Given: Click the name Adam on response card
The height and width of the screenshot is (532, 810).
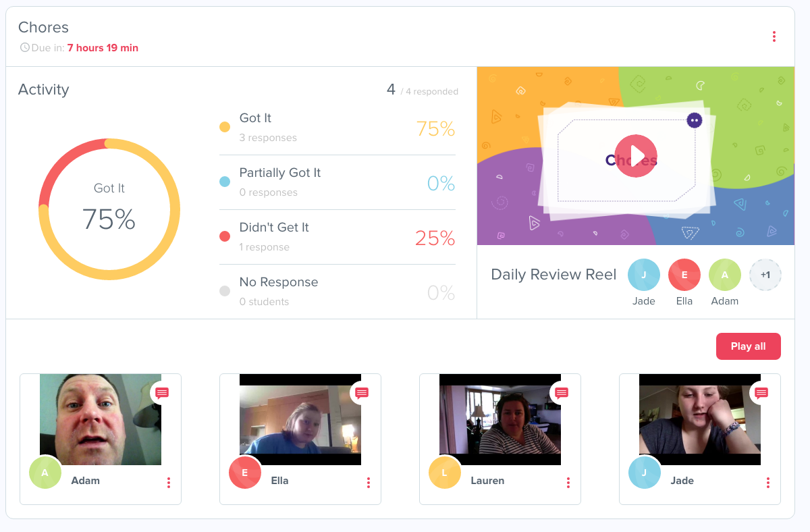Looking at the screenshot, I should (x=85, y=481).
